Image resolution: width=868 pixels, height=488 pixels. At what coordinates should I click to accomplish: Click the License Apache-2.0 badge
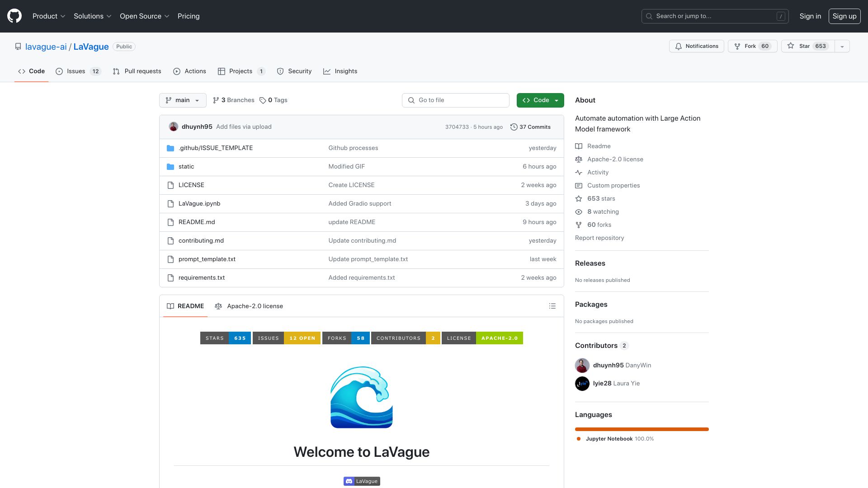coord(482,338)
